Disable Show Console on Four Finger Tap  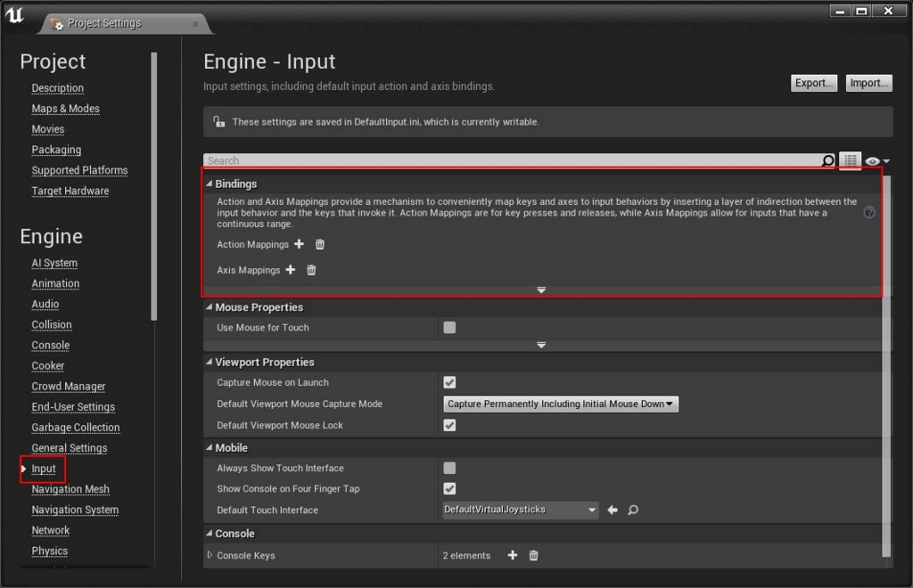[449, 488]
